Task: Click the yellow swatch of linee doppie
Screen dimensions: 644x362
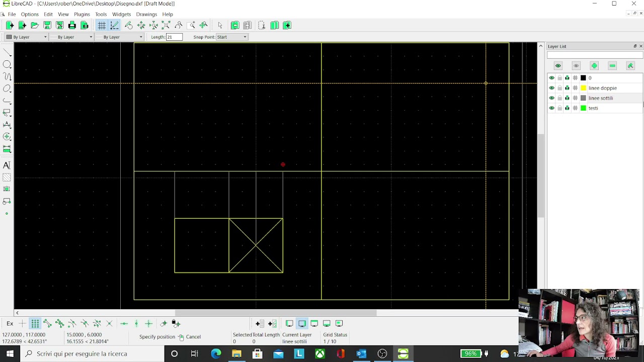Action: click(584, 88)
